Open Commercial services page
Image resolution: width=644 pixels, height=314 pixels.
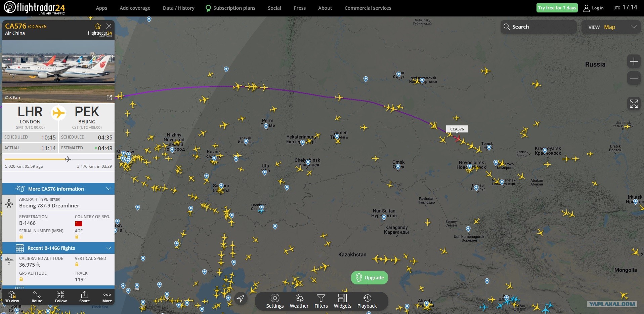368,8
